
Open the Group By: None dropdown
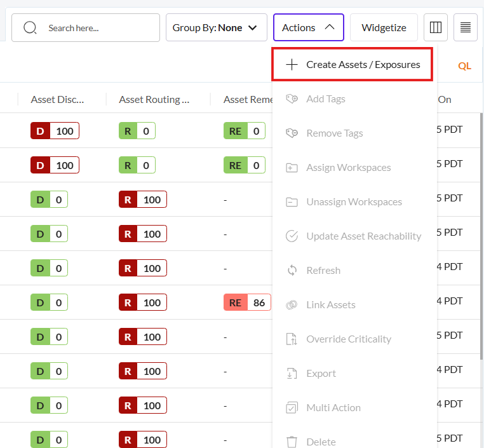pyautogui.click(x=217, y=27)
